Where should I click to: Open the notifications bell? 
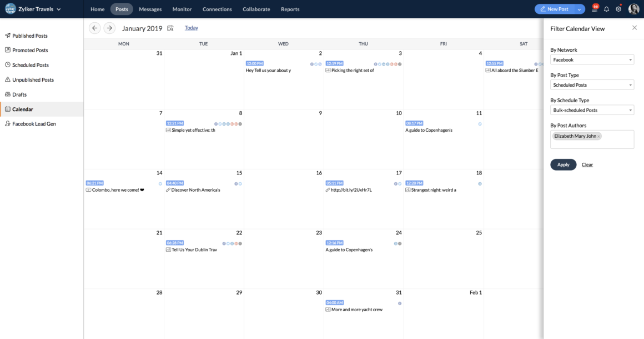click(607, 9)
